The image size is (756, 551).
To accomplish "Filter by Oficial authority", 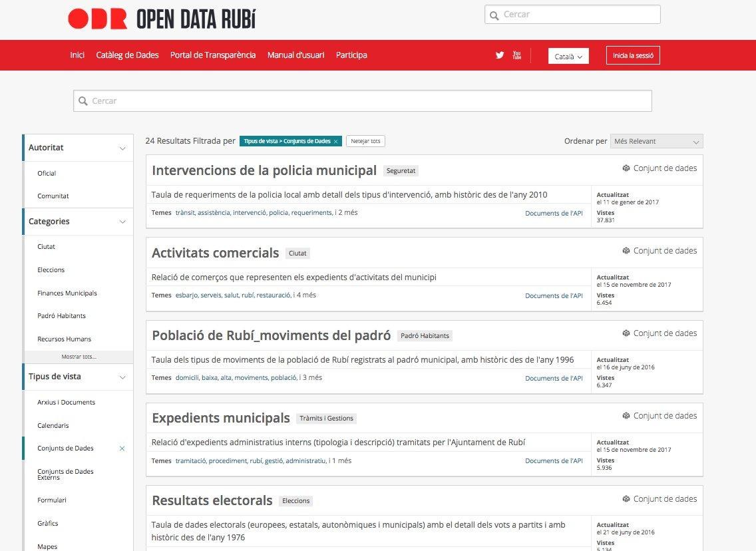I will pos(47,174).
